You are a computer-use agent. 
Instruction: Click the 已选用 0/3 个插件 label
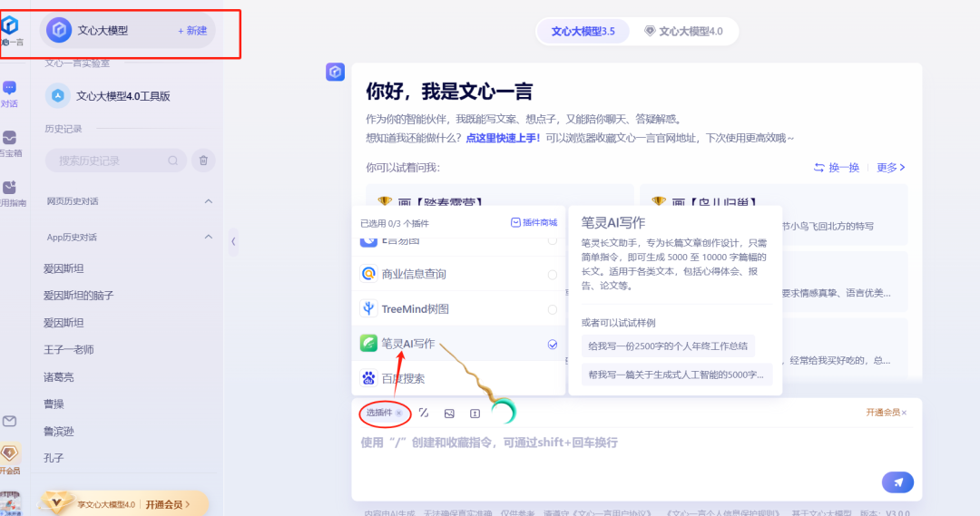click(395, 223)
